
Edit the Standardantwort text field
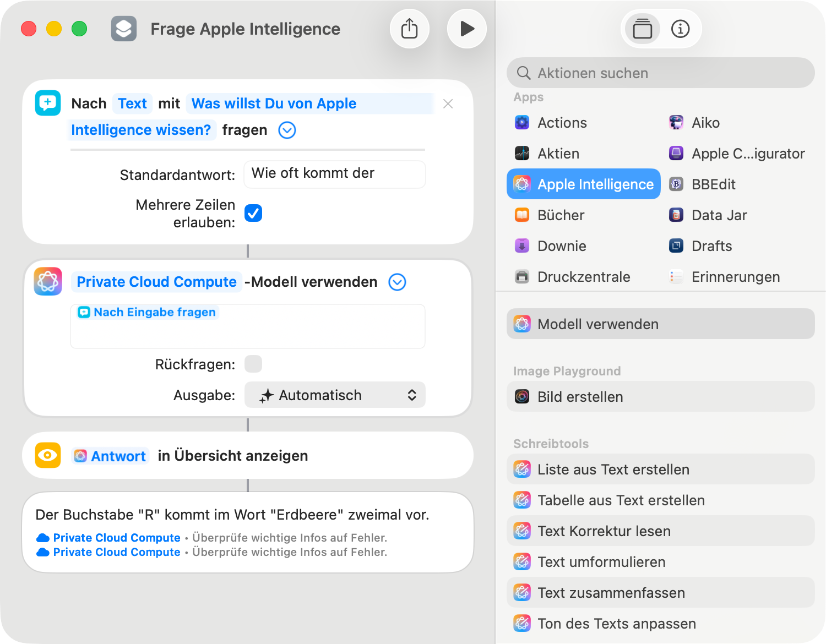335,174
